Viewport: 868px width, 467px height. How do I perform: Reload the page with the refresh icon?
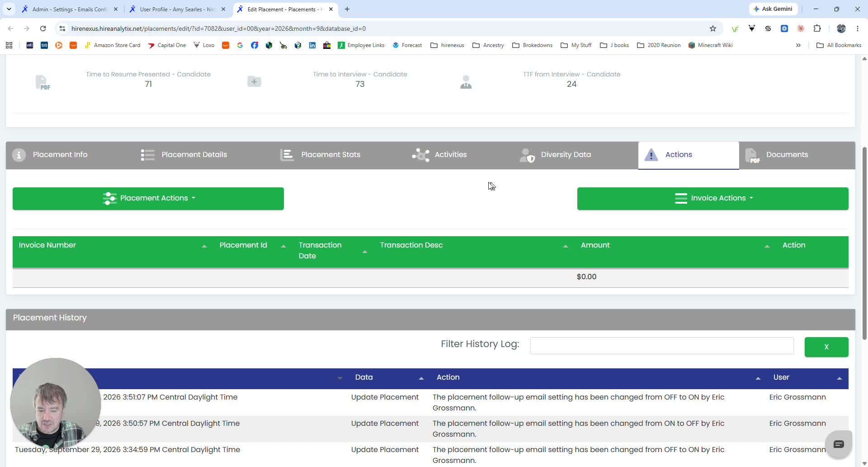43,29
